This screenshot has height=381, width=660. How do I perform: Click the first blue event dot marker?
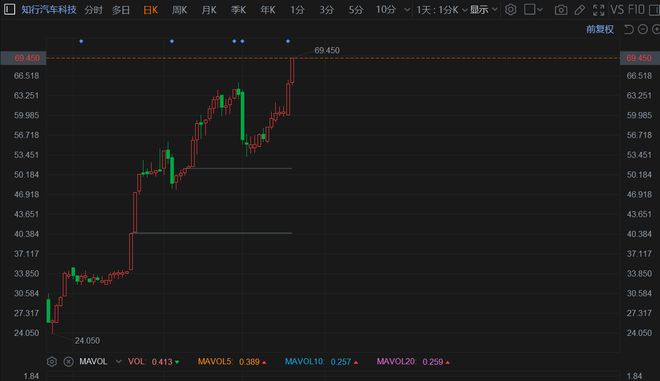(81, 41)
